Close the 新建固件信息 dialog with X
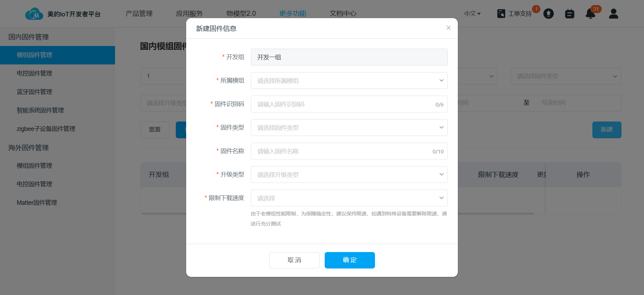The image size is (644, 295). 448,28
